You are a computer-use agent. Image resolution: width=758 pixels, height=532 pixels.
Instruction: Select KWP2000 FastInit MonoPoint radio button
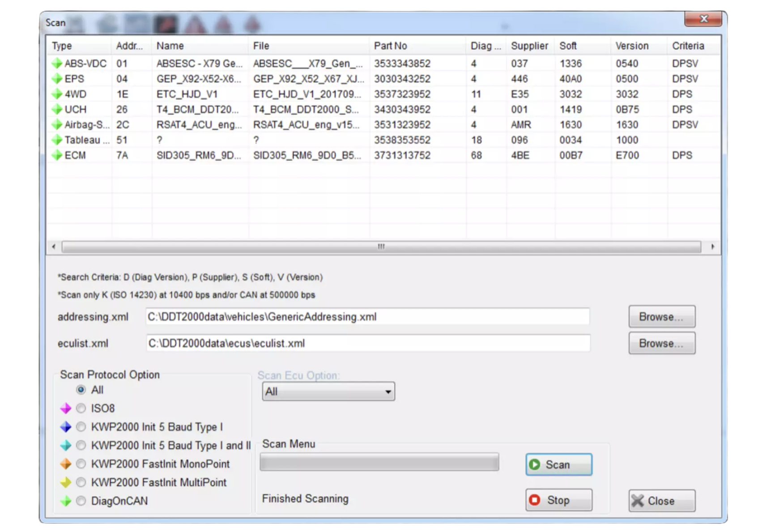click(x=81, y=464)
